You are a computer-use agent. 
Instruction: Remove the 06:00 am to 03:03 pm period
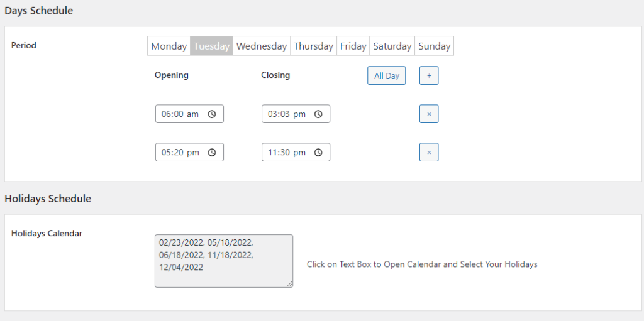429,114
